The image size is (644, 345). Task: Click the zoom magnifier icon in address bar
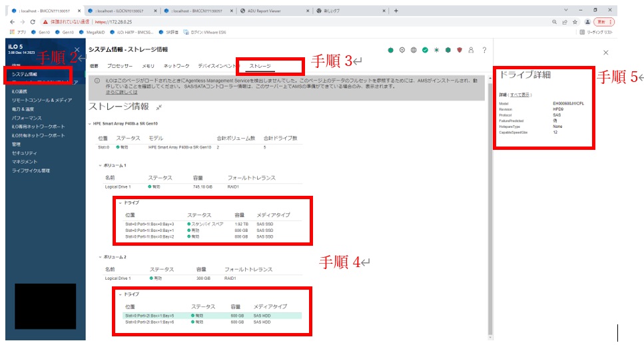pos(555,22)
